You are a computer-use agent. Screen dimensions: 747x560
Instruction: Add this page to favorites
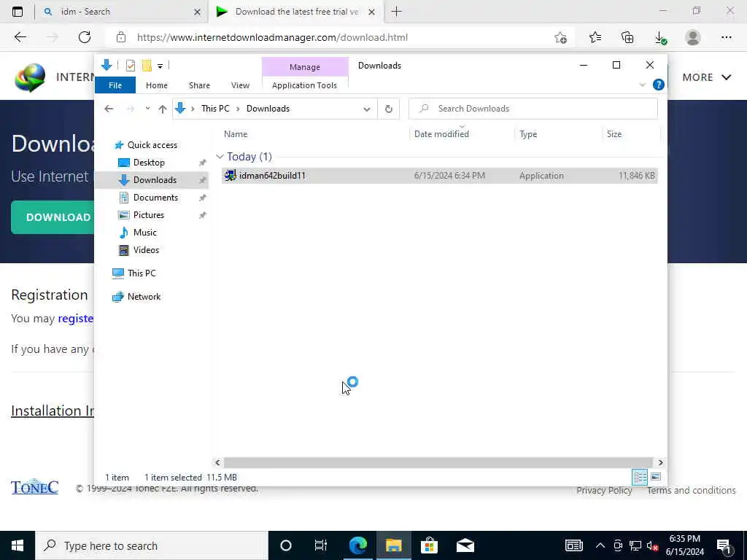pyautogui.click(x=561, y=37)
